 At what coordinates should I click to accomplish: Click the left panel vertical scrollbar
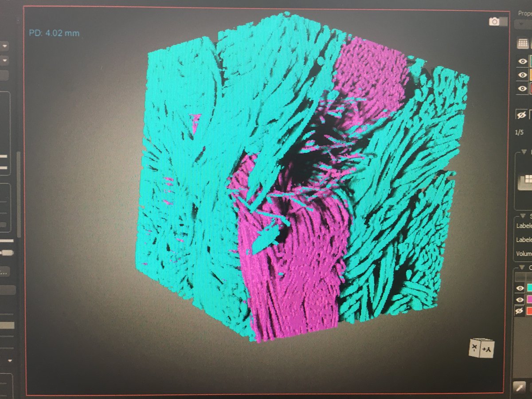pyautogui.click(x=18, y=194)
